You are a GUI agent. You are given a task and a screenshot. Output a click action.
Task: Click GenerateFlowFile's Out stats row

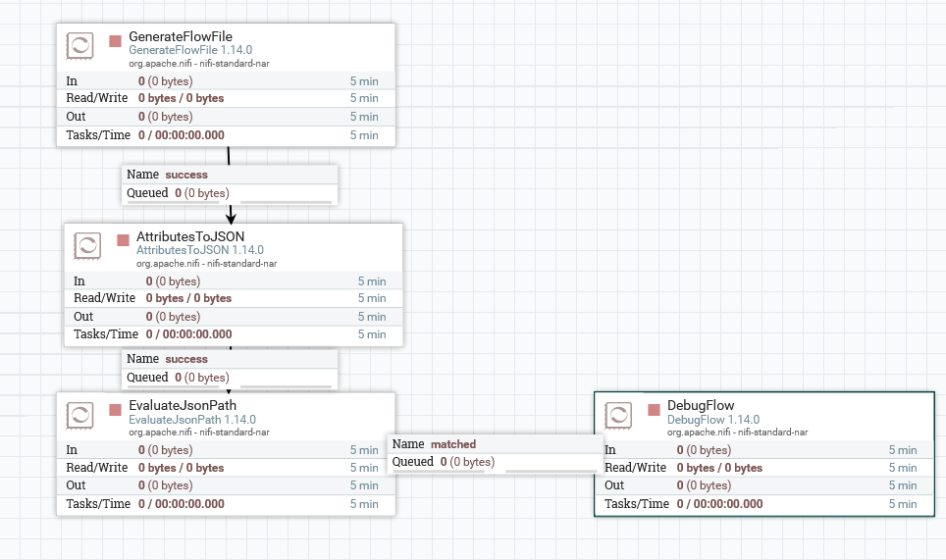point(226,117)
